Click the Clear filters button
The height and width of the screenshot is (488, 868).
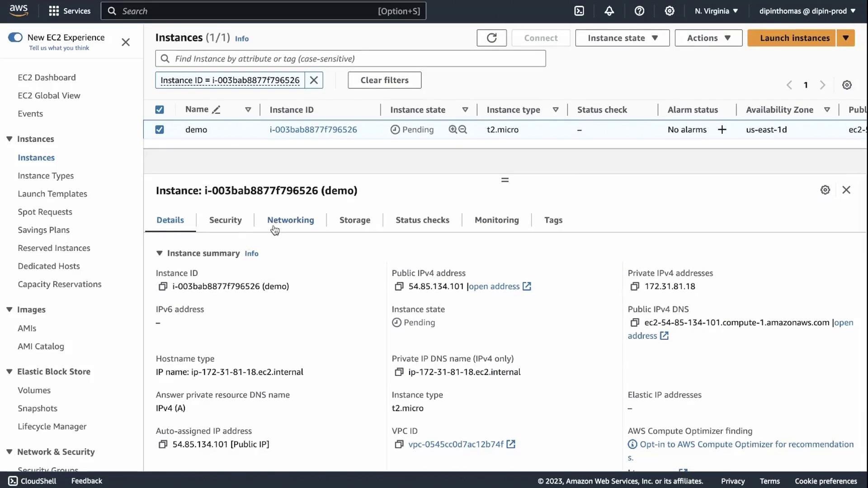(x=384, y=80)
